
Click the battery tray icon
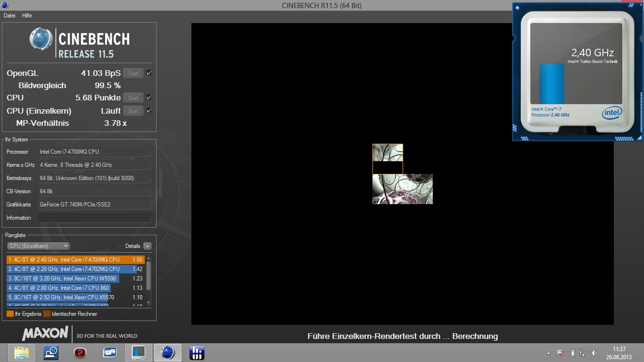tap(573, 353)
